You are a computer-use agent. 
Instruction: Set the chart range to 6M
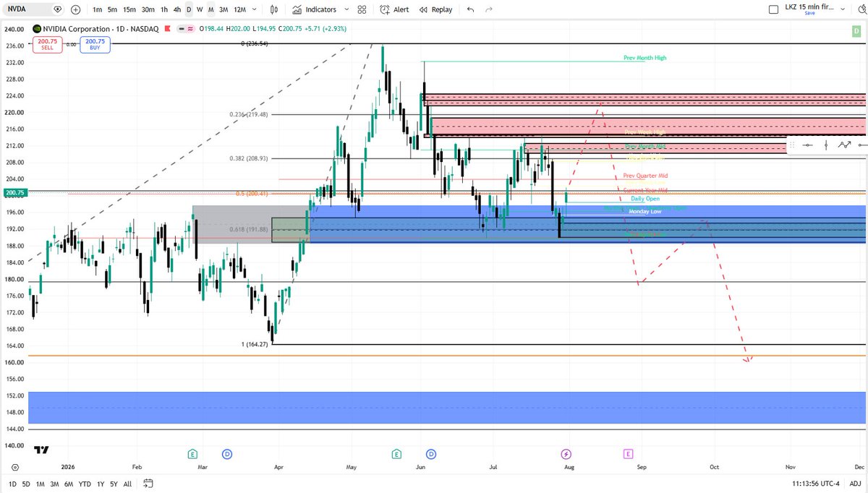coord(69,484)
